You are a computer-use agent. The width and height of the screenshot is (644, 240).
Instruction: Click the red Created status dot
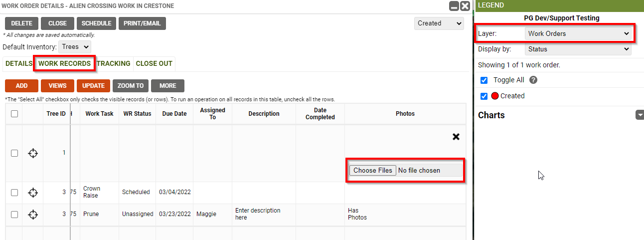pyautogui.click(x=495, y=96)
